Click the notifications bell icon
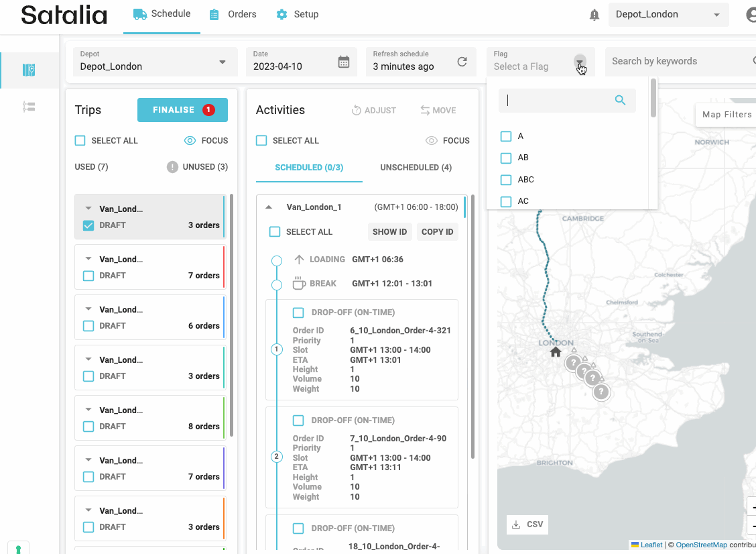 pos(594,15)
